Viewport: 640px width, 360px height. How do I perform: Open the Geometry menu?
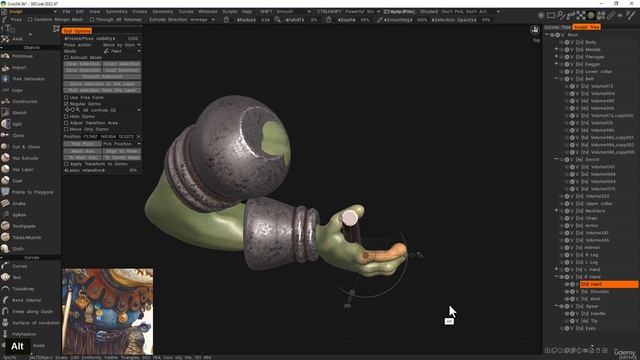coord(162,11)
